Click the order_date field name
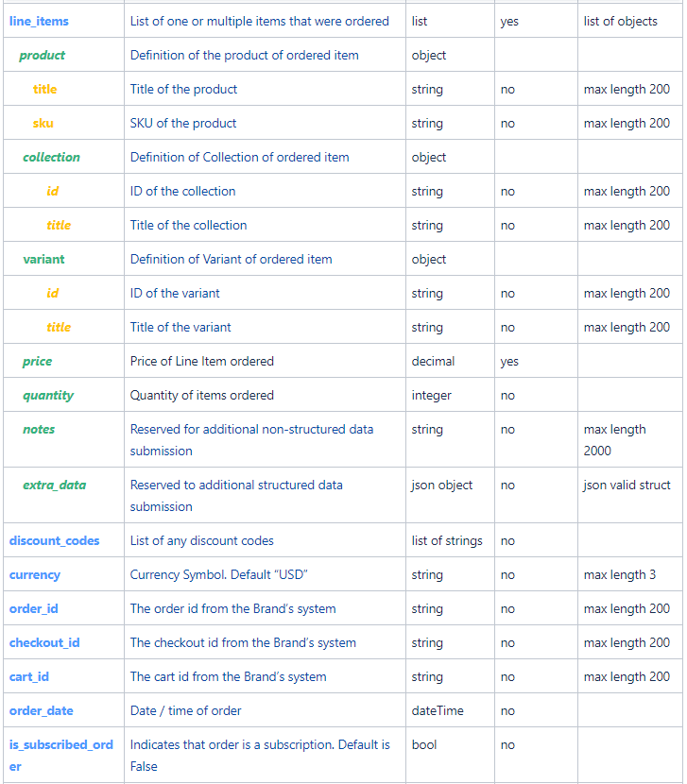 tap(41, 711)
